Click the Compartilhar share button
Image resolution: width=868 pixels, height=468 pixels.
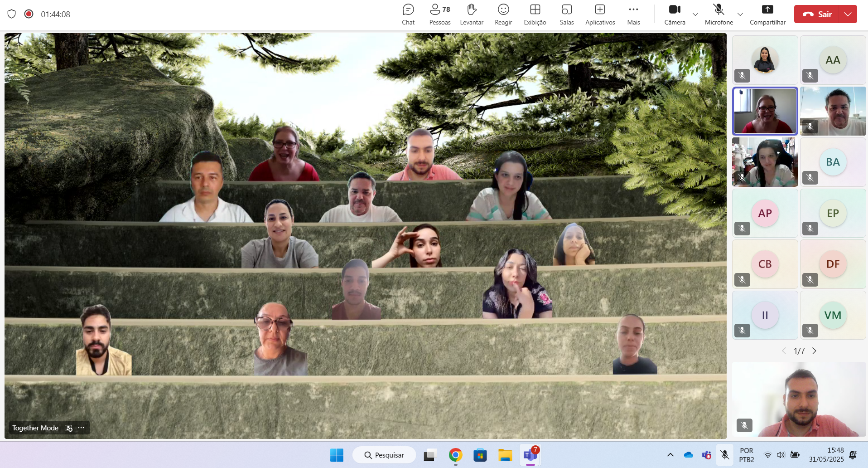(767, 15)
